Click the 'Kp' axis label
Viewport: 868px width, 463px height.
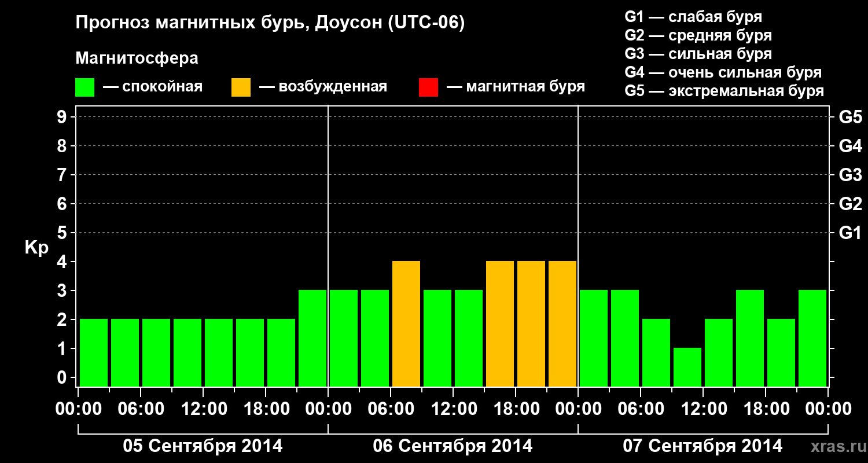tap(37, 248)
